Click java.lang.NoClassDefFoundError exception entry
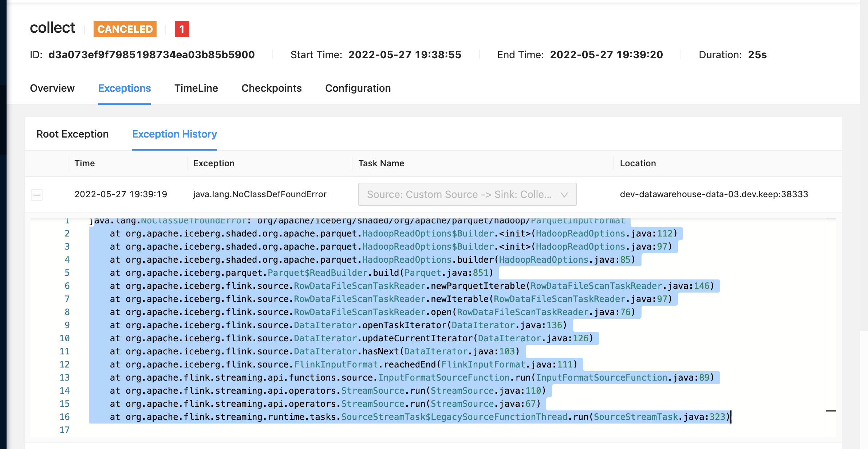Screen dimensions: 868x449 (x=260, y=195)
